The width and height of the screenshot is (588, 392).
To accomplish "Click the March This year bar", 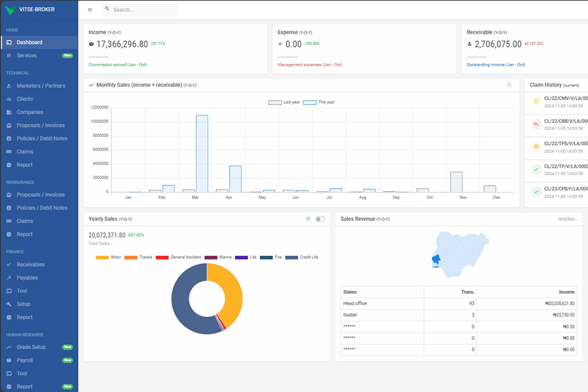I will click(x=202, y=153).
